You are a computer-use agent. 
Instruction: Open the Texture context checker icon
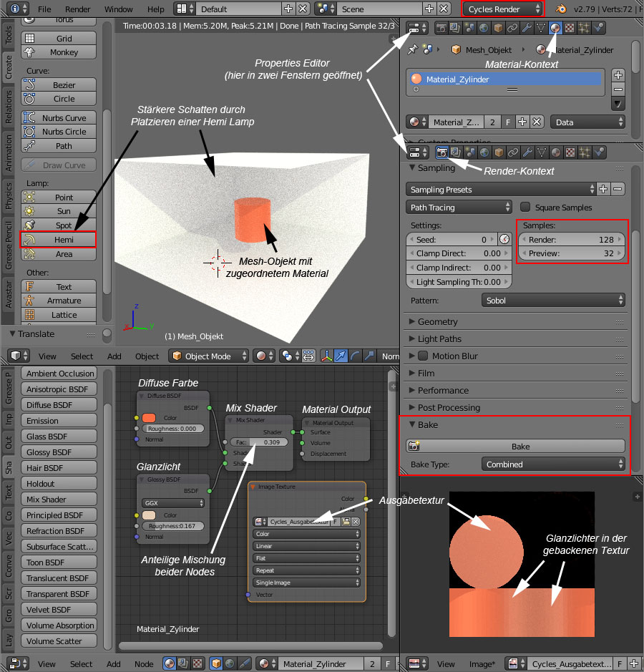(570, 27)
